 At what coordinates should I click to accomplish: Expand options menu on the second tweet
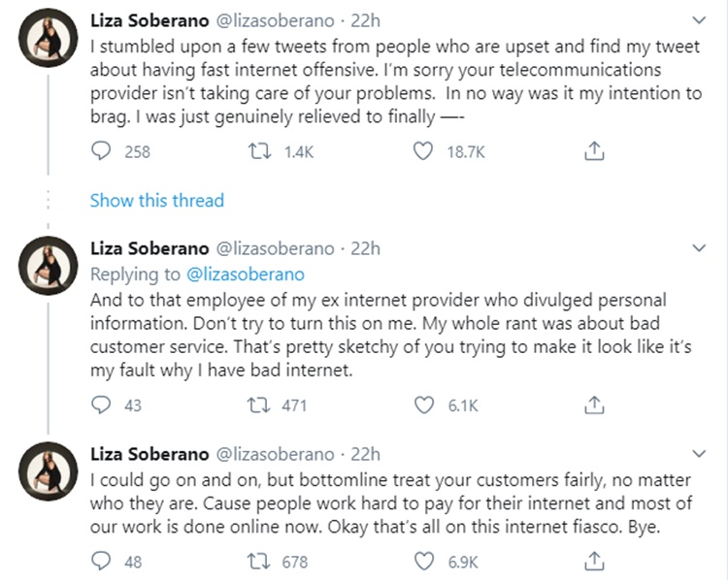click(x=698, y=249)
